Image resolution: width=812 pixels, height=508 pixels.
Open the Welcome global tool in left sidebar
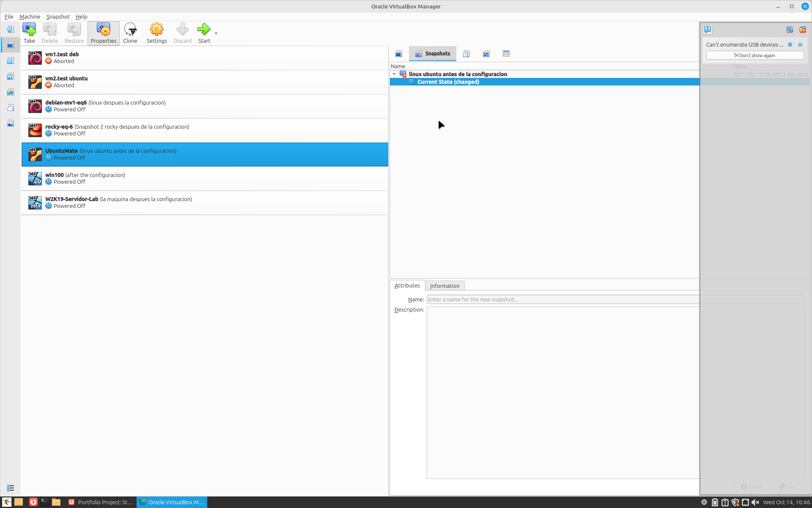pos(11,29)
